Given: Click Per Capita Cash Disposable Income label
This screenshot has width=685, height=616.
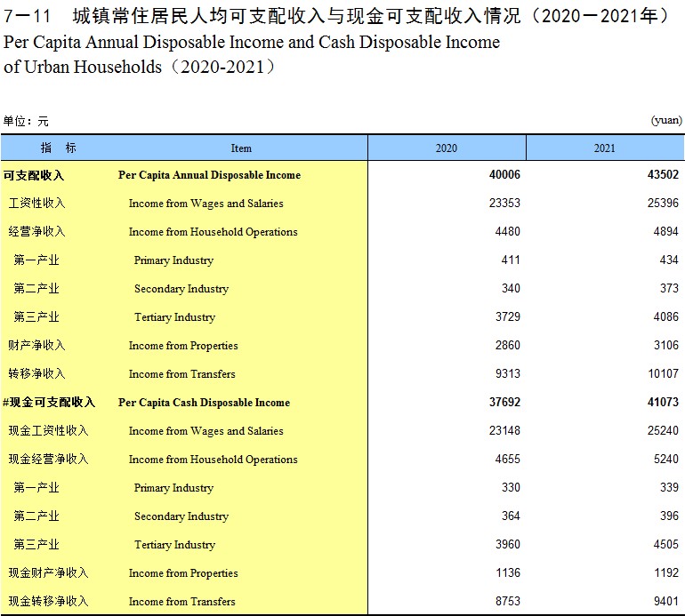Looking at the screenshot, I should pos(204,403).
